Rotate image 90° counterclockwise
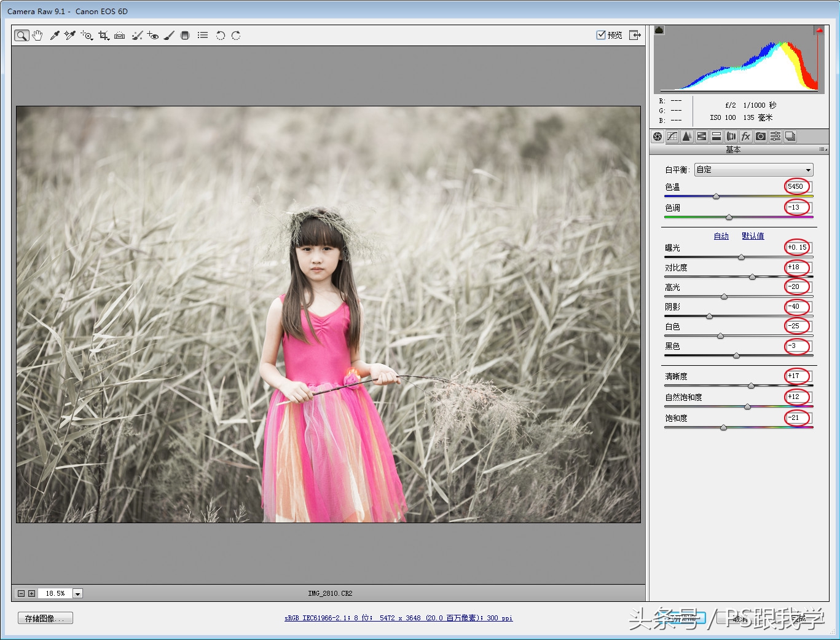The height and width of the screenshot is (640, 840). [220, 36]
